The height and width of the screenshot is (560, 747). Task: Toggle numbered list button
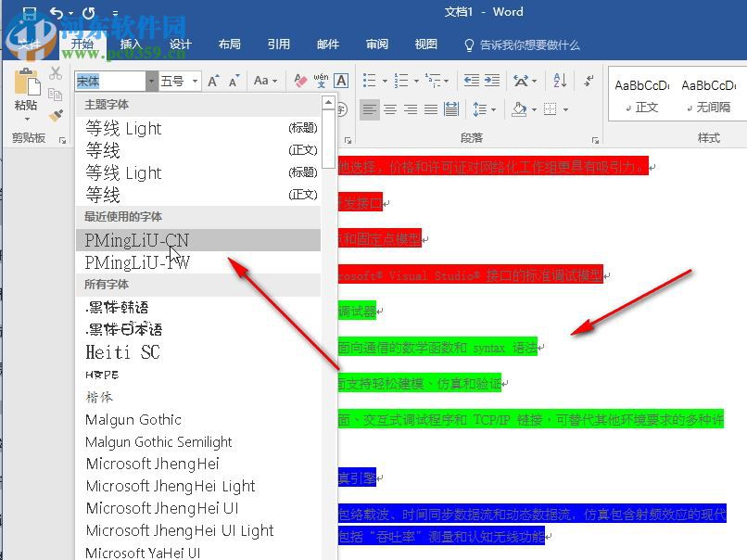click(x=401, y=81)
